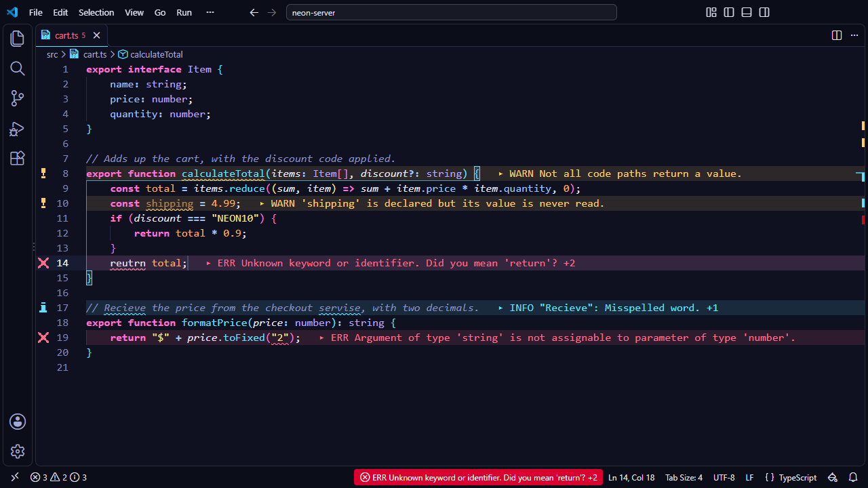Screen dimensions: 868x488
Task: Open the editor More Actions ellipsis menu
Action: [854, 35]
